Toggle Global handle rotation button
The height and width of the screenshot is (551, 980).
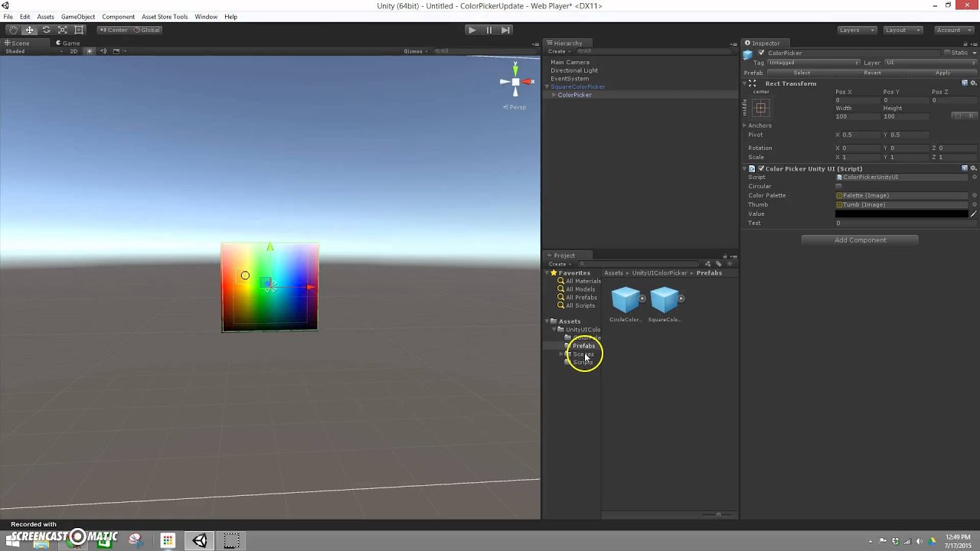tap(146, 30)
